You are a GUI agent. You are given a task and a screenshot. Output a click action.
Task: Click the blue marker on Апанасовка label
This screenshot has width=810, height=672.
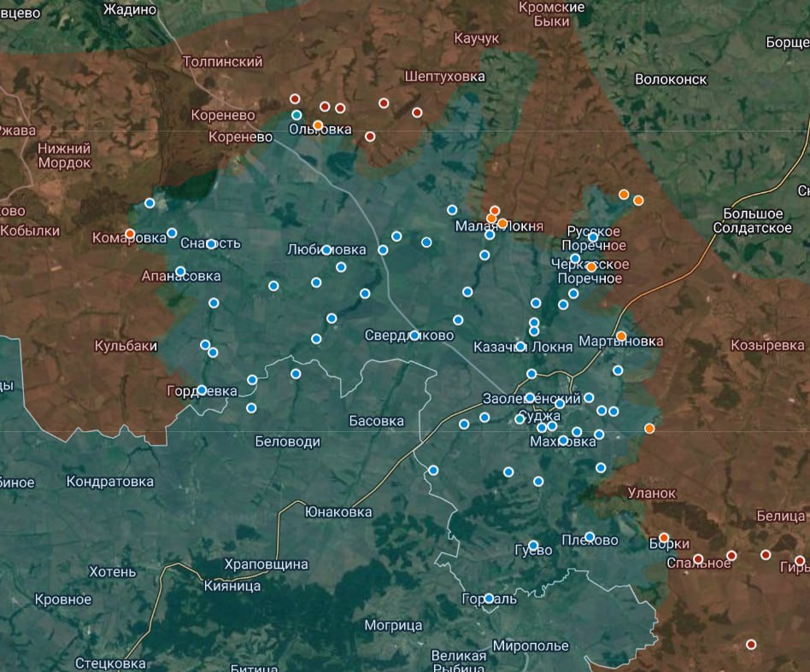click(180, 272)
